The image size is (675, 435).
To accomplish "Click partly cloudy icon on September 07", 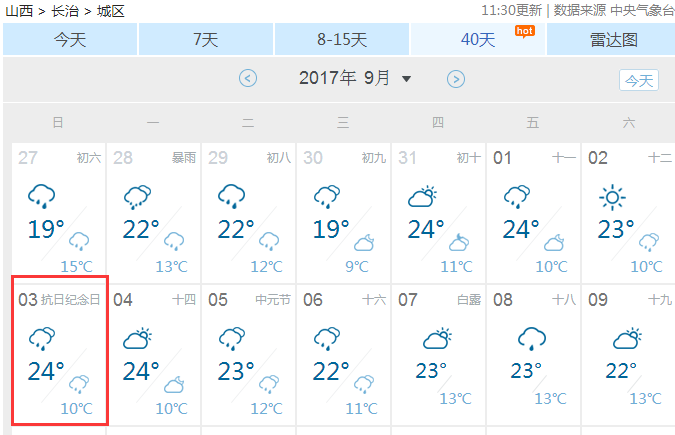I will [x=437, y=338].
